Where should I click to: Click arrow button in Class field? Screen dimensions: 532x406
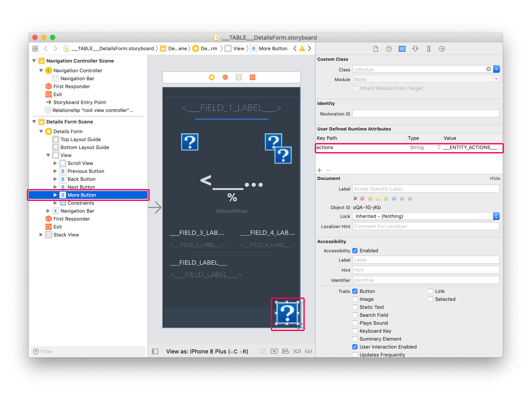(489, 69)
